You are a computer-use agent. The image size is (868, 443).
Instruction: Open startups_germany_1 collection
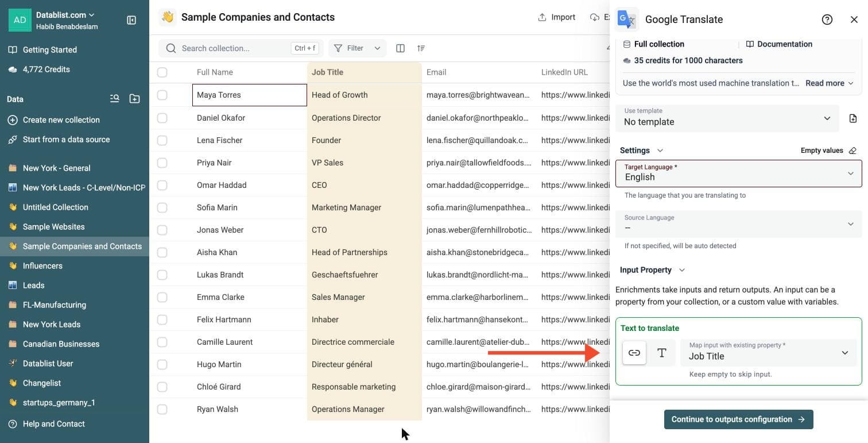tap(59, 403)
